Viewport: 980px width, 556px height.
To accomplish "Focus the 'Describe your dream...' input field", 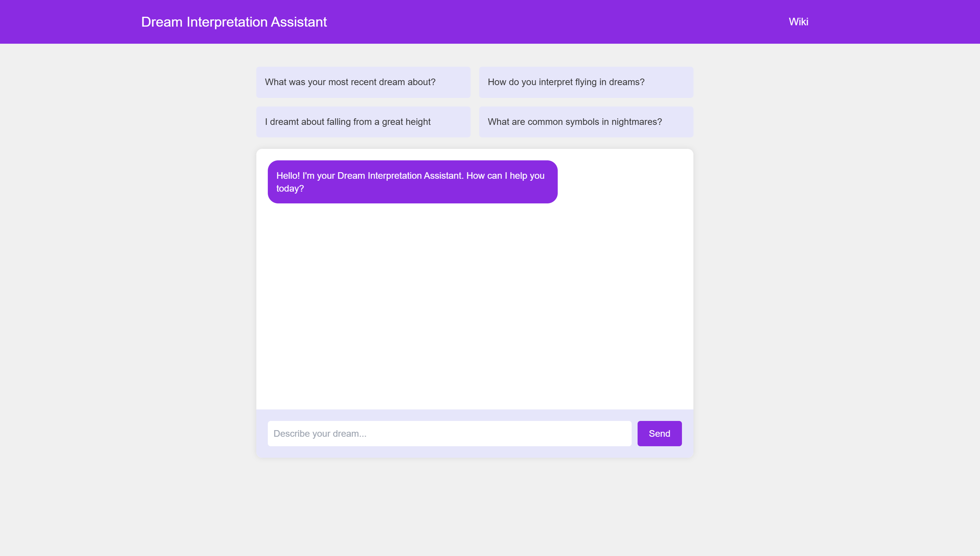I will 449,433.
